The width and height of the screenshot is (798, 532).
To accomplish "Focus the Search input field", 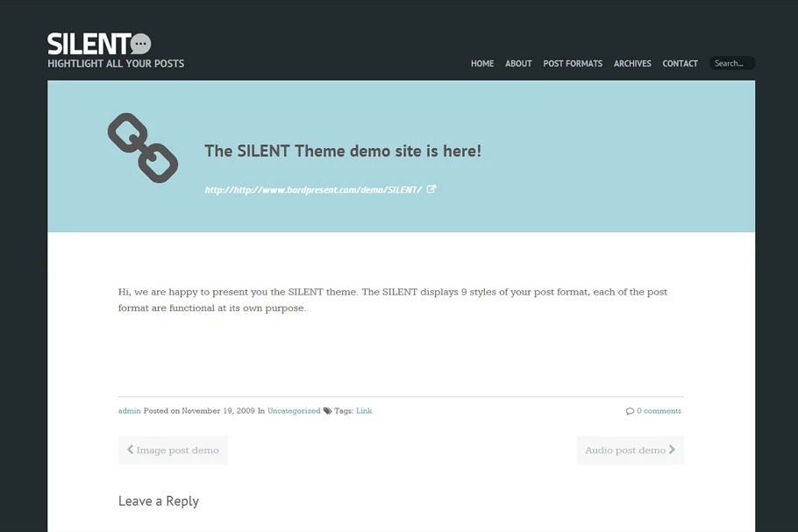I will point(732,64).
